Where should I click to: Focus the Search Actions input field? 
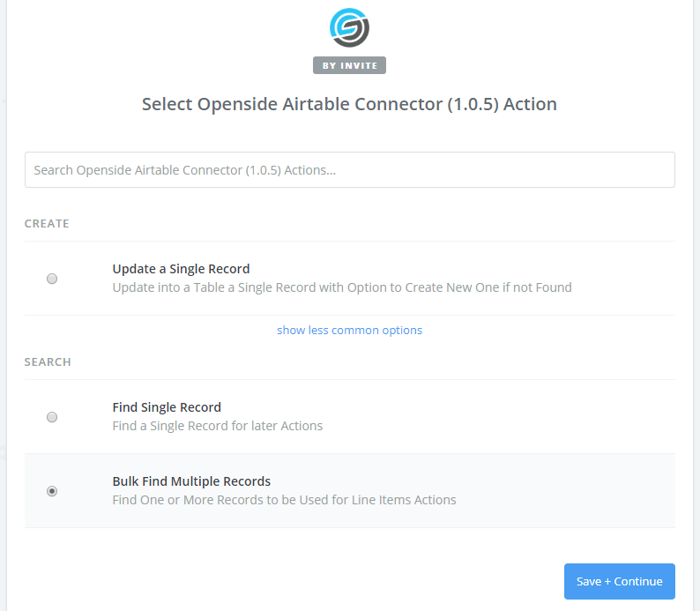click(349, 169)
